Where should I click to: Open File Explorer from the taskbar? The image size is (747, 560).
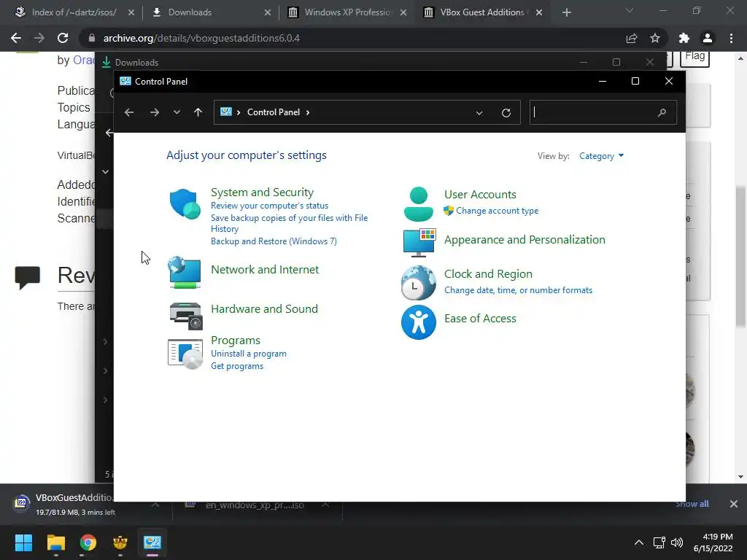[55, 542]
